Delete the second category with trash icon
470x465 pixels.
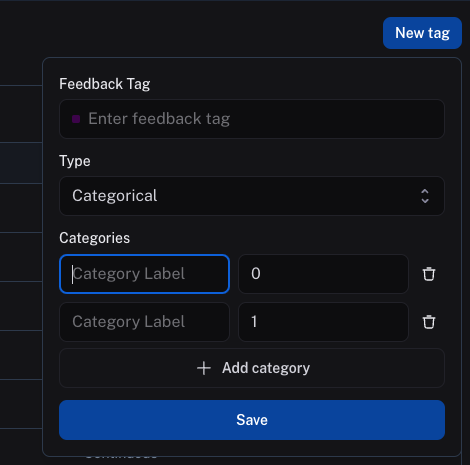tap(429, 322)
